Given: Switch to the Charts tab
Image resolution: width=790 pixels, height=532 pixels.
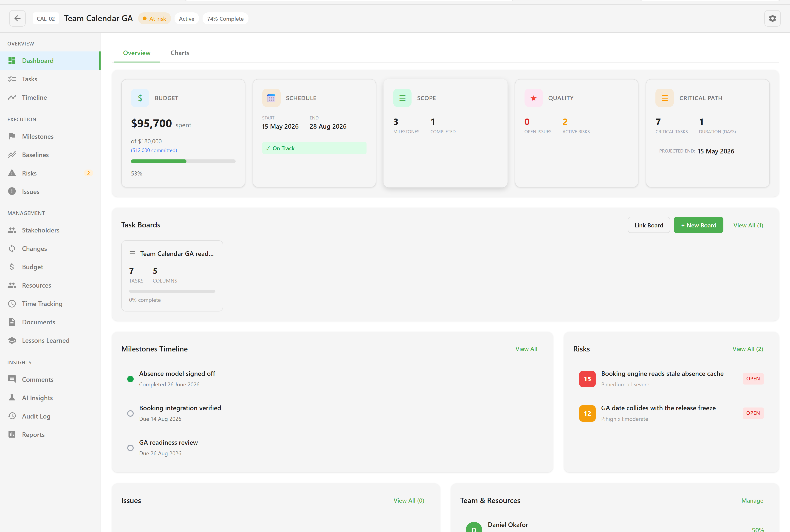Looking at the screenshot, I should [180, 53].
